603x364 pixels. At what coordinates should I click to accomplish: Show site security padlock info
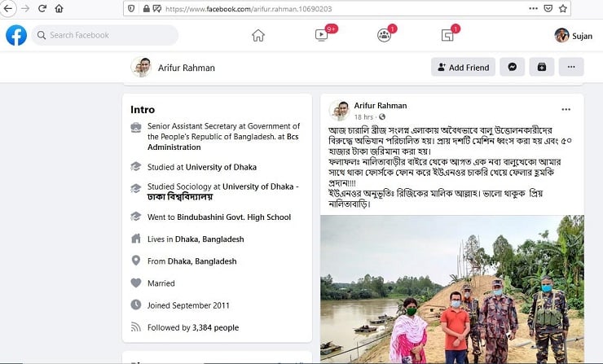pos(146,8)
